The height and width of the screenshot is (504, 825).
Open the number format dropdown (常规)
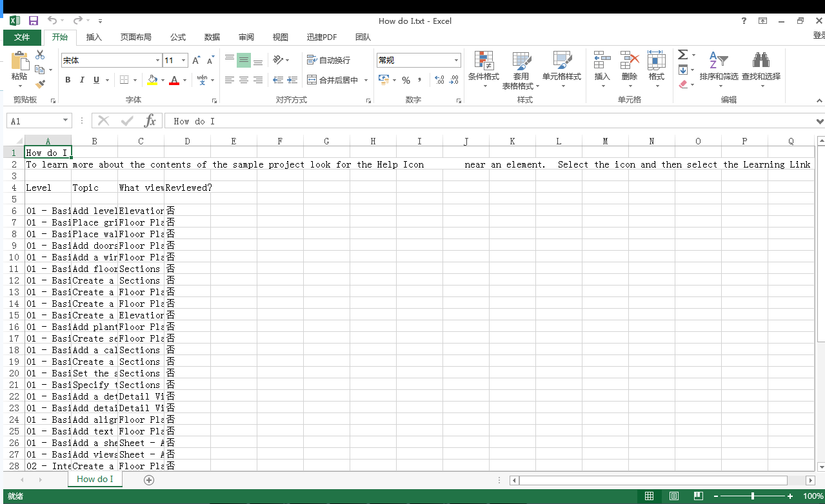(456, 61)
